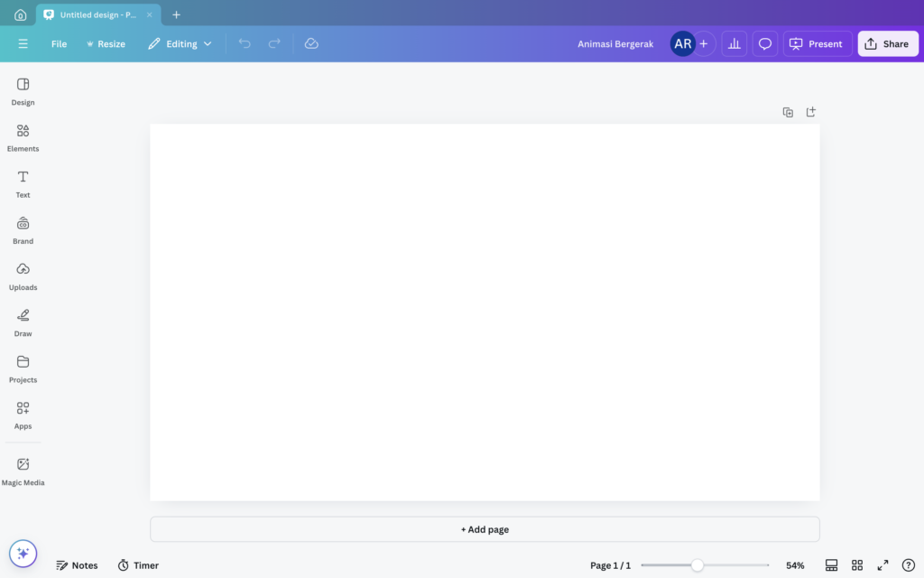This screenshot has width=924, height=578.
Task: Go to Canva home icon
Action: [x=20, y=14]
